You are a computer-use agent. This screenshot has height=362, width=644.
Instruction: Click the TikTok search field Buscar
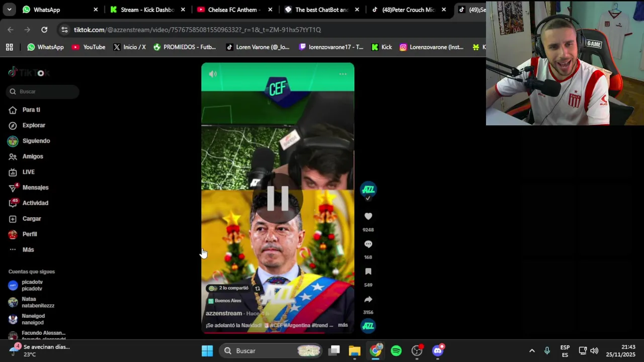(43, 92)
